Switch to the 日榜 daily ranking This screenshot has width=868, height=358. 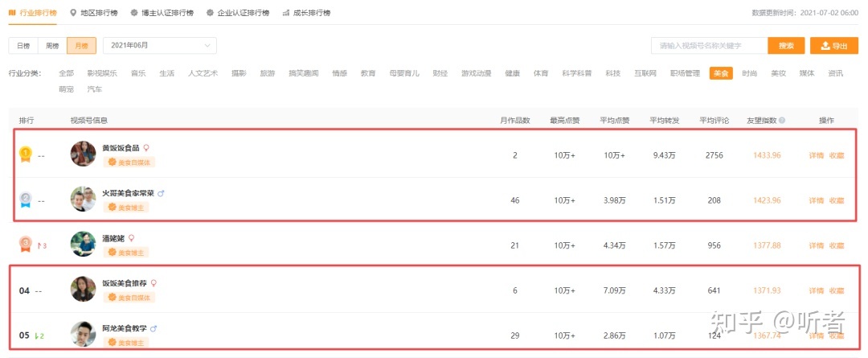[23, 46]
